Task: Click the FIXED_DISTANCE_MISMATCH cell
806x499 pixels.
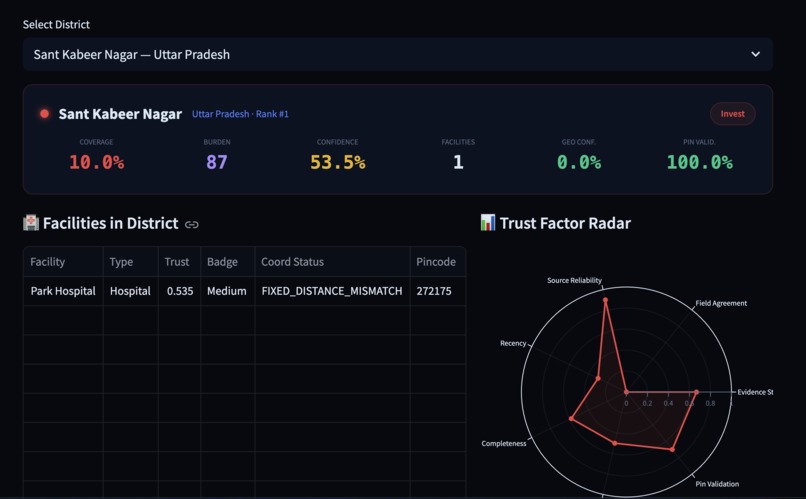Action: pos(333,291)
